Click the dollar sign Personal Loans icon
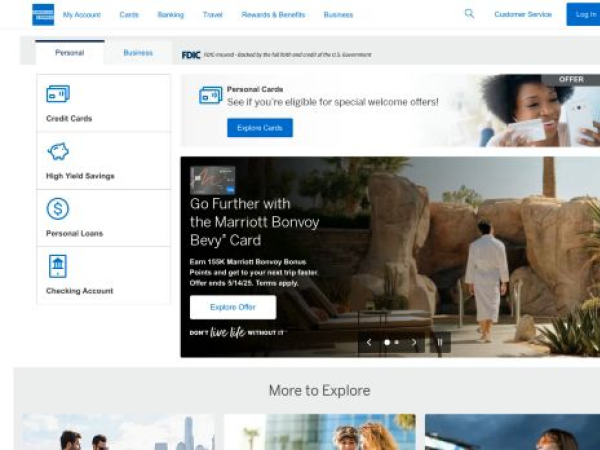The width and height of the screenshot is (600, 450). [x=58, y=209]
